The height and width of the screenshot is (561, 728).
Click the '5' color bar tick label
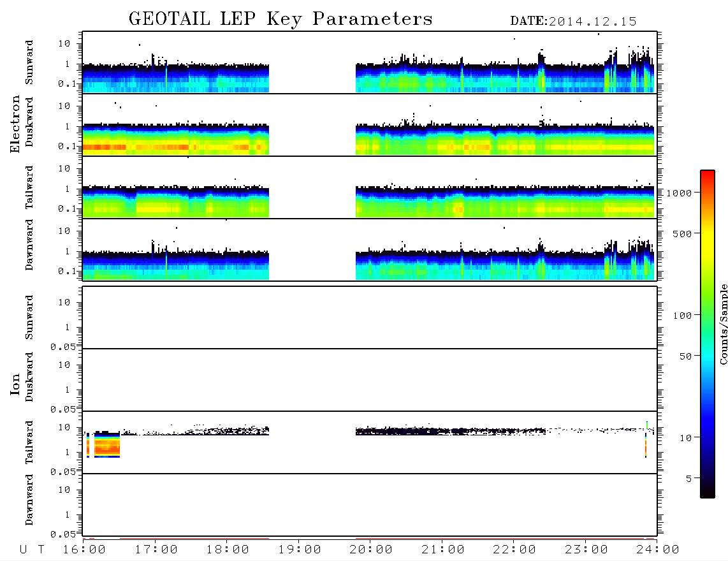(x=689, y=478)
